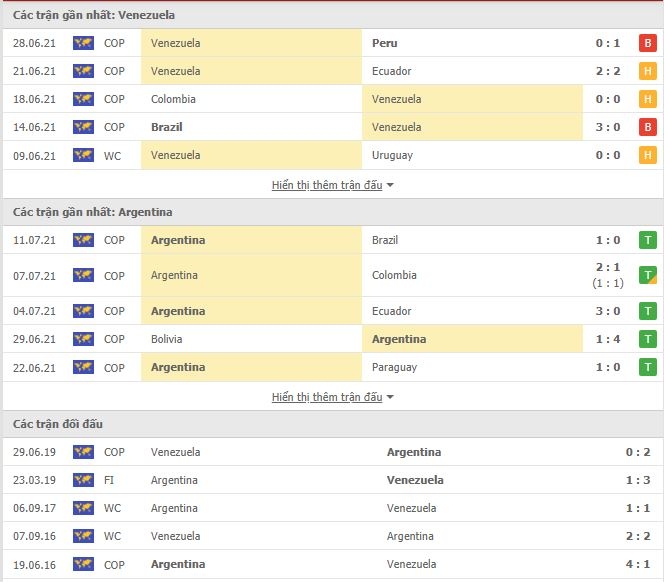This screenshot has height=582, width=664.
Task: Expand more Argentina matches via Hiển thị thêm
Action: tap(327, 397)
